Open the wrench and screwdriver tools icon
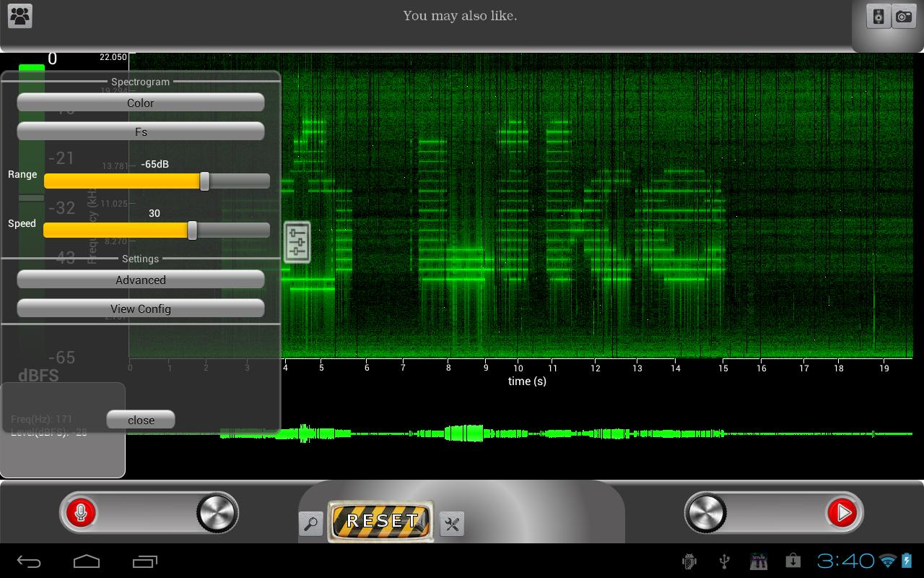 [452, 524]
